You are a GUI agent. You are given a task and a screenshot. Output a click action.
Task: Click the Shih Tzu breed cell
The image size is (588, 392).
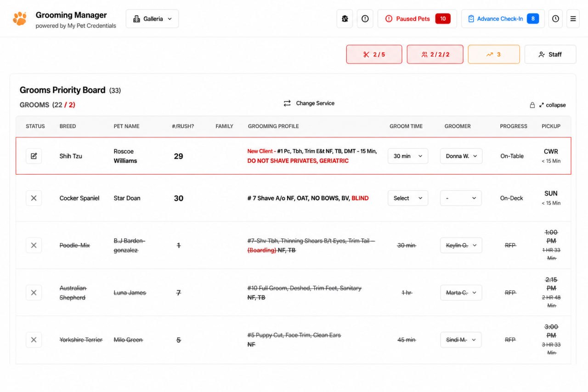point(71,156)
